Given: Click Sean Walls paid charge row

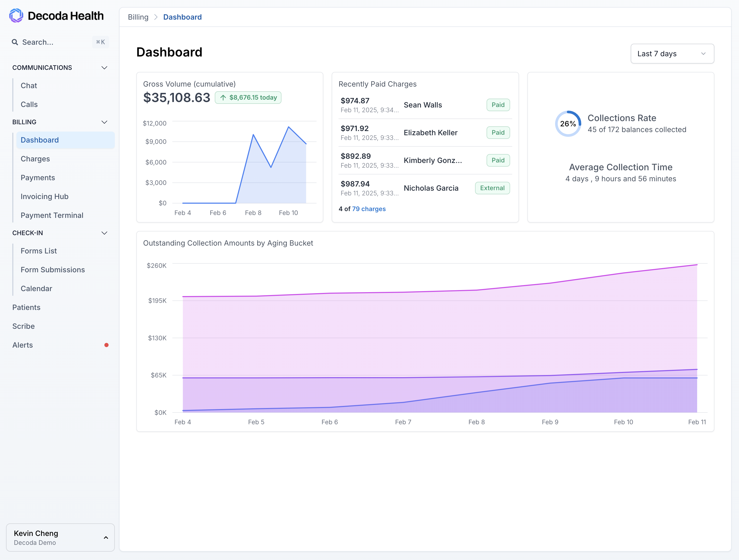Looking at the screenshot, I should pyautogui.click(x=423, y=105).
